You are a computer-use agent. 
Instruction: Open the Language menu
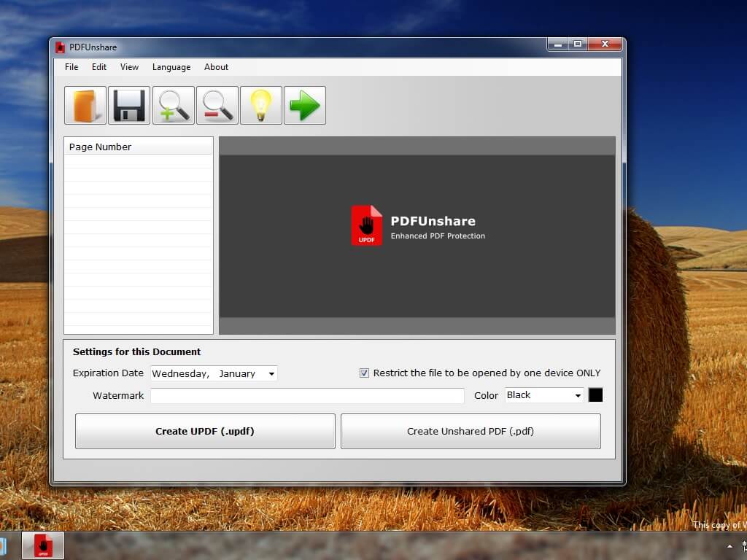[171, 67]
